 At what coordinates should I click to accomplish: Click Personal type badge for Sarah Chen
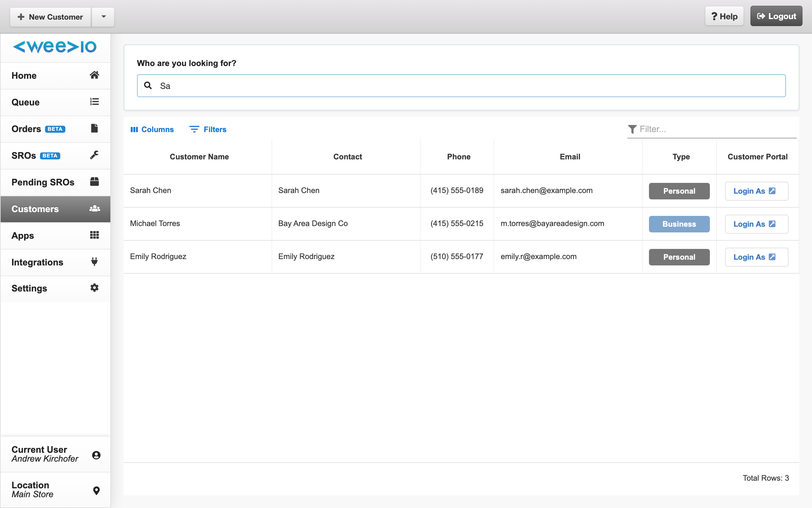click(679, 191)
